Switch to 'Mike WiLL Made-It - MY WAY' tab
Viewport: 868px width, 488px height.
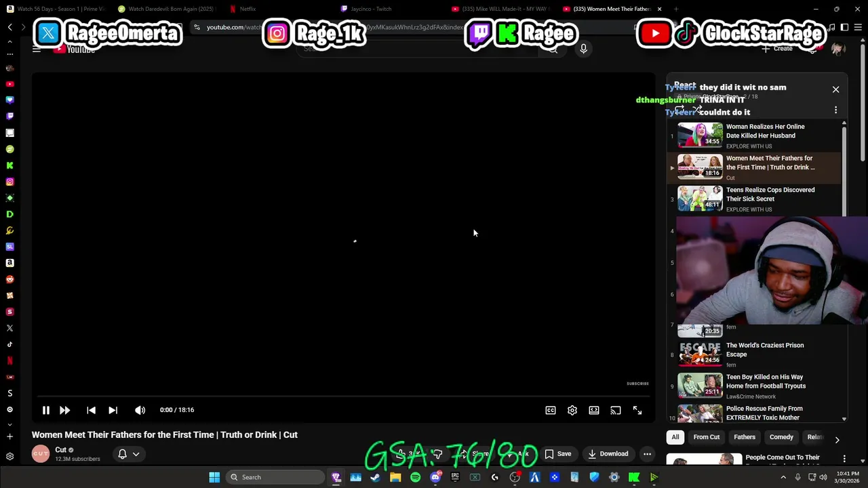500,9
